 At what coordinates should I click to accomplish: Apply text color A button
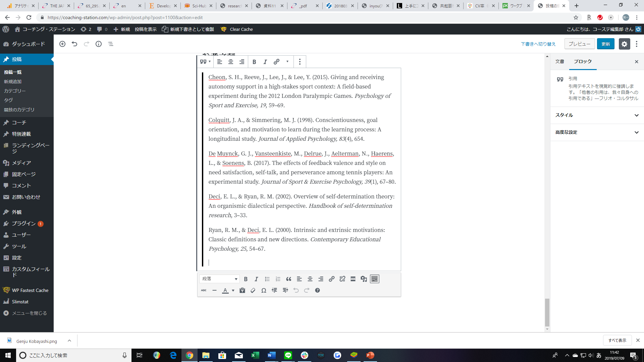click(x=225, y=290)
